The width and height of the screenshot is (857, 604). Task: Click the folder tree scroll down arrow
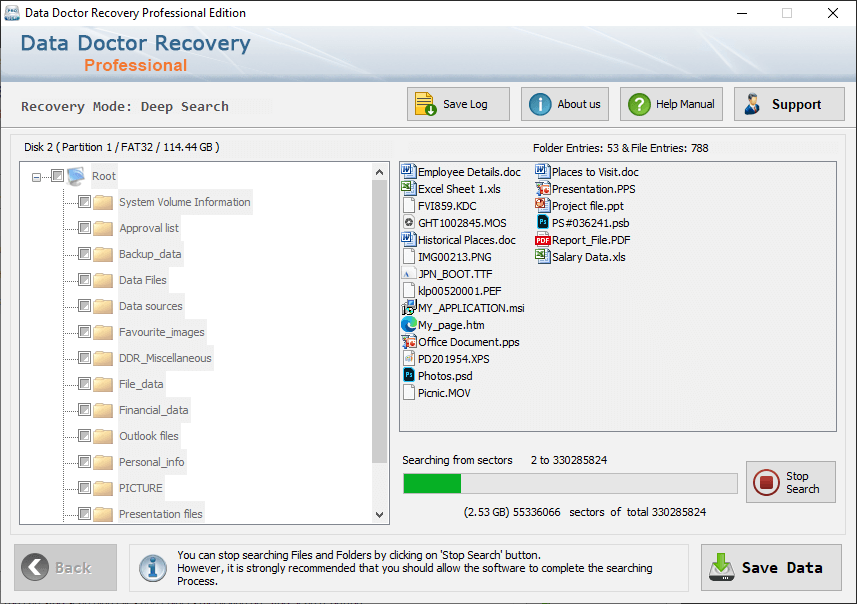380,514
